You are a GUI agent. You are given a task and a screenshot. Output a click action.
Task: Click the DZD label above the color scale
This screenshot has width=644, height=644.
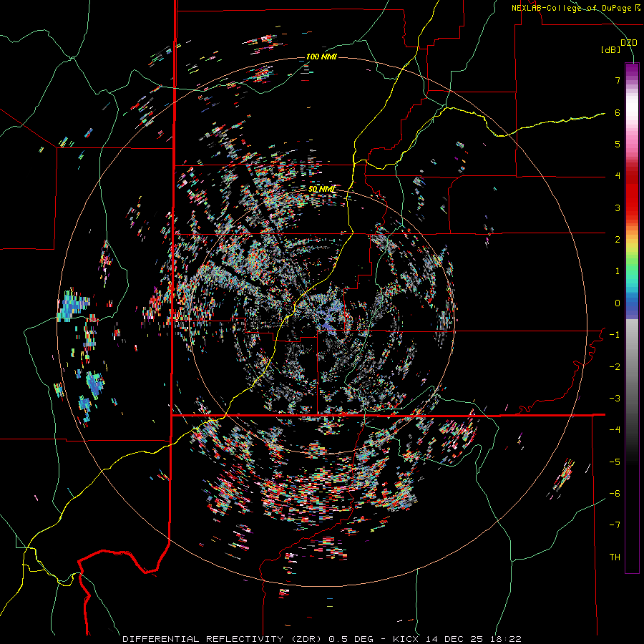(x=628, y=43)
